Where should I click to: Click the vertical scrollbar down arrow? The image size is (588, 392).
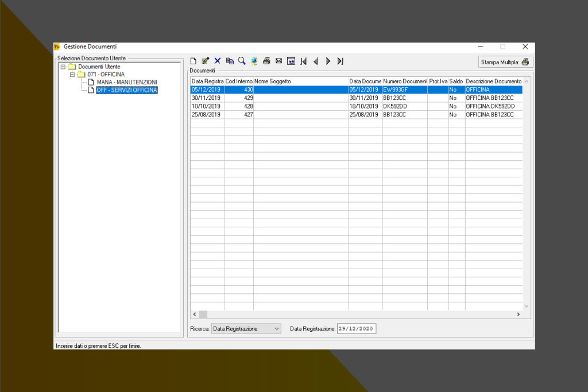click(x=527, y=306)
